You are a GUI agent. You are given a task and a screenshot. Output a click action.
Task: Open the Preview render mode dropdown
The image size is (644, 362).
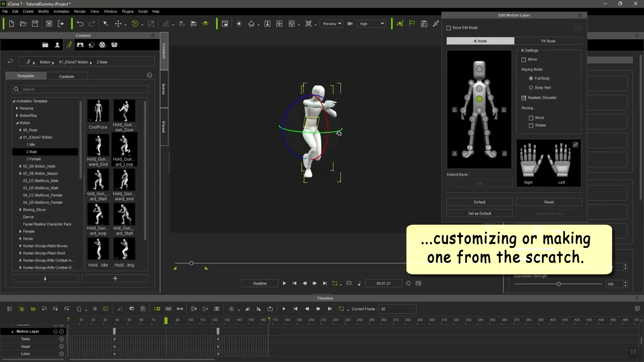tap(332, 24)
